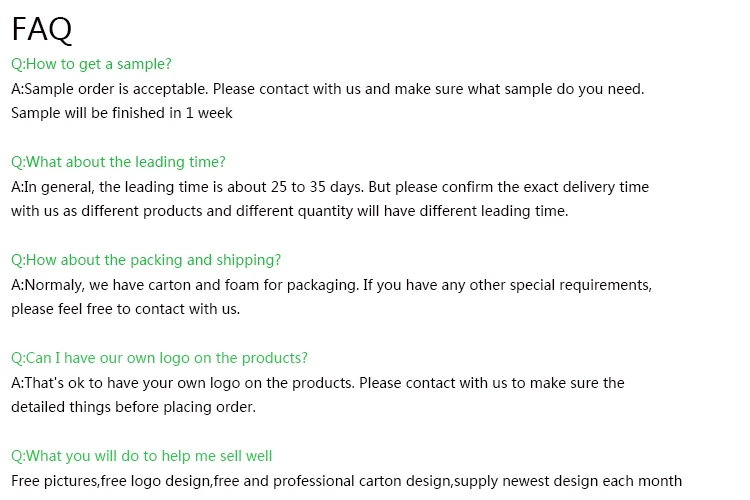Click the "That's ok to have your own logo" line
The image size is (750, 500).
317,383
